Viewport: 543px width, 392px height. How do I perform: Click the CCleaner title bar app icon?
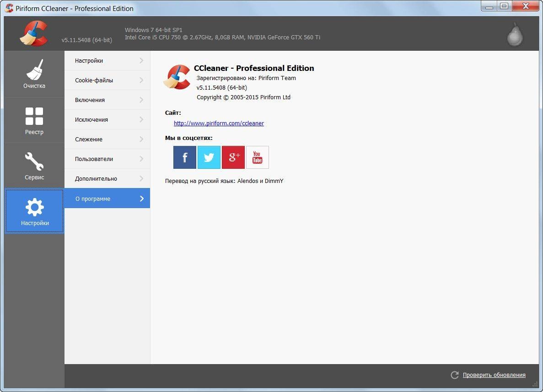coord(9,8)
